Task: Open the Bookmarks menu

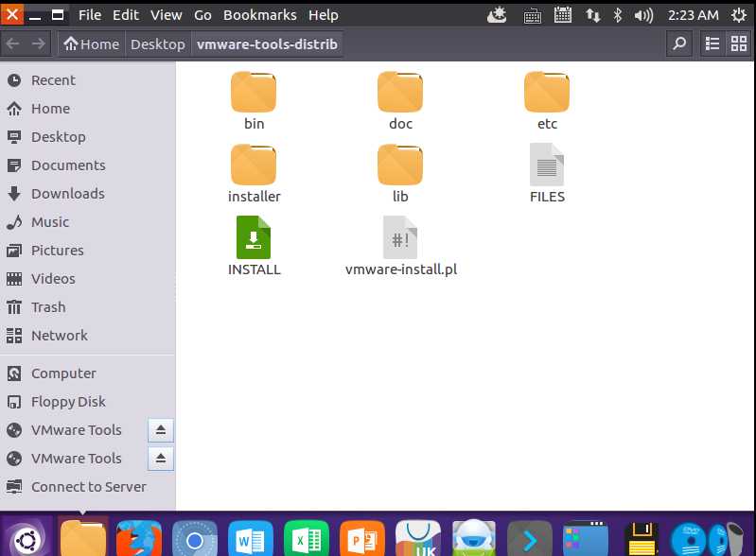Action: coord(259,15)
